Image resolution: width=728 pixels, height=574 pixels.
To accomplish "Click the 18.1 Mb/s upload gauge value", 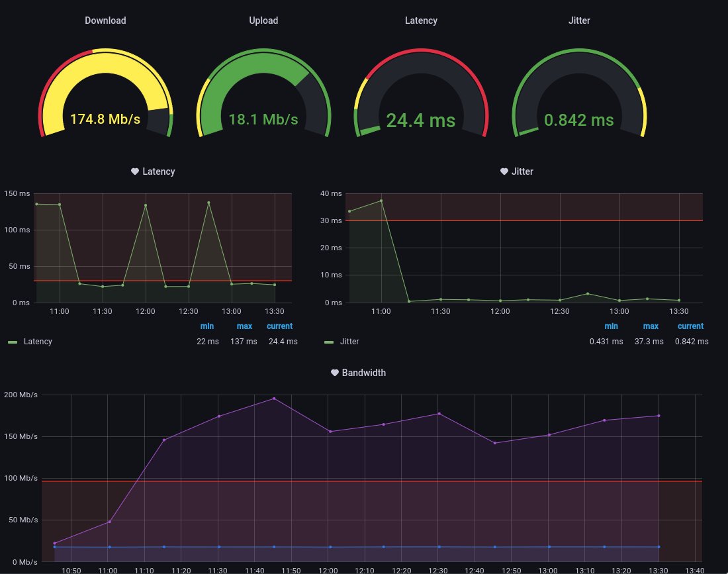I will [263, 119].
